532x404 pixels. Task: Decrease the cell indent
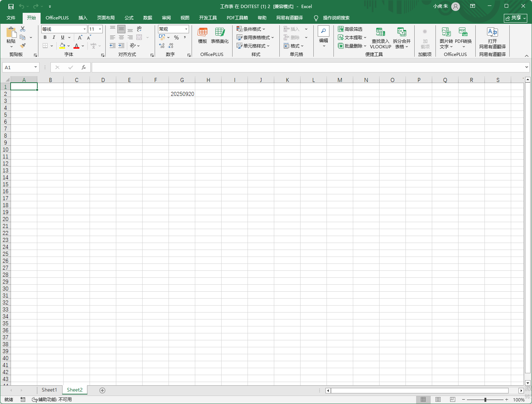pos(113,46)
